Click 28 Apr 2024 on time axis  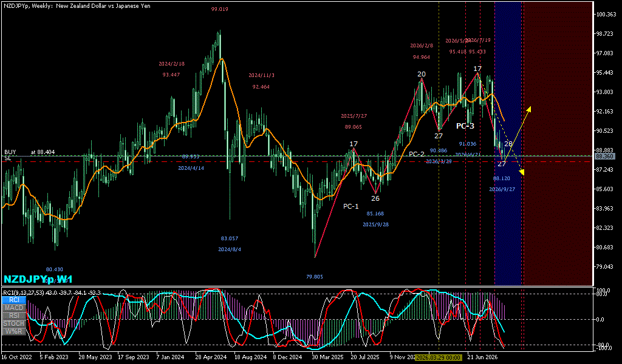pos(210,357)
